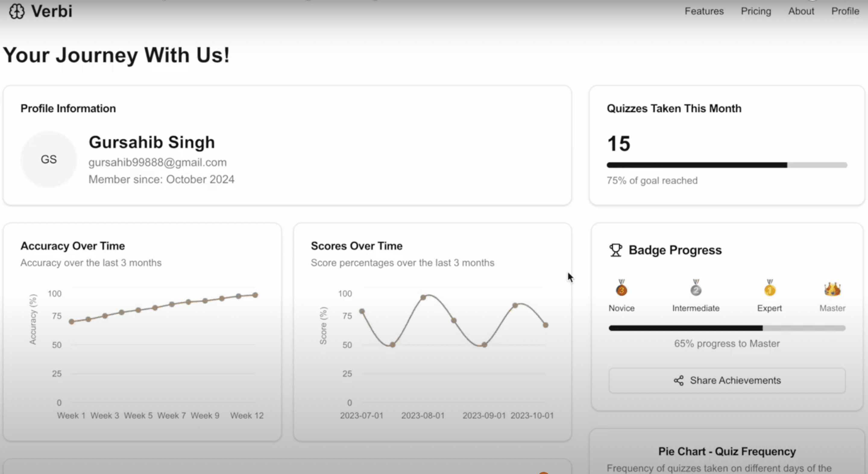Go to the About section

[x=801, y=11]
